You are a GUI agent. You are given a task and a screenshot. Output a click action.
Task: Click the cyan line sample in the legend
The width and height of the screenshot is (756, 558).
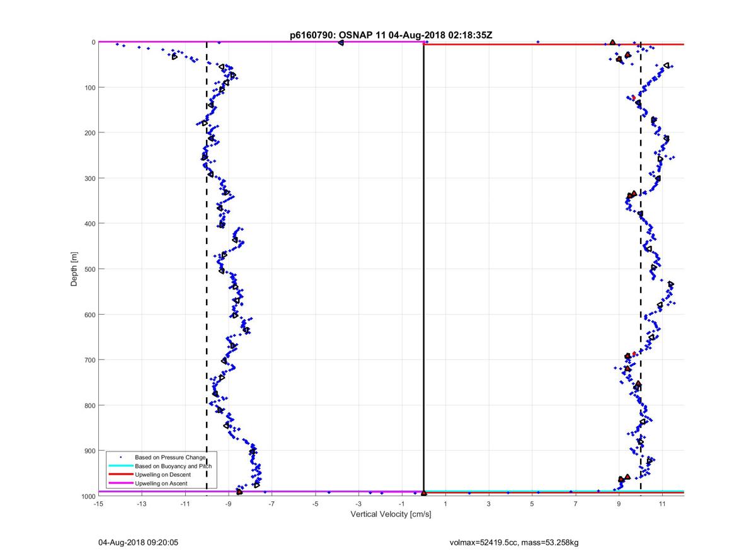tap(120, 465)
